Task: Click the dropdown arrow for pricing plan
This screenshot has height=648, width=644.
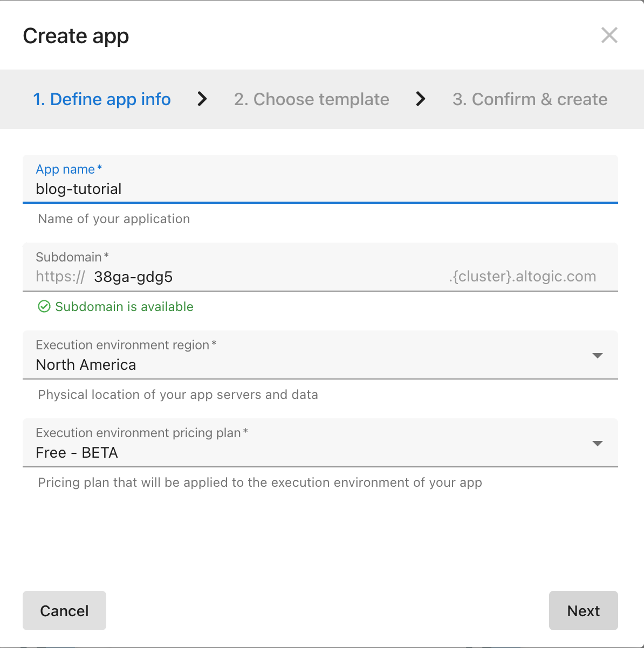Action: coord(598,443)
